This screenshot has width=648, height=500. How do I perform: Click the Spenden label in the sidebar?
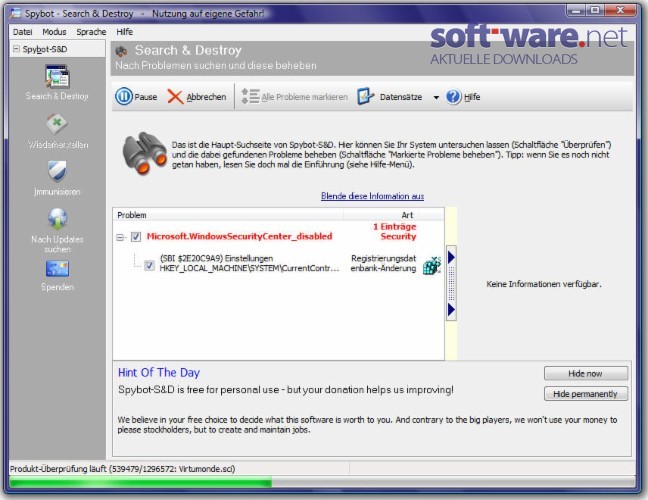pyautogui.click(x=57, y=287)
